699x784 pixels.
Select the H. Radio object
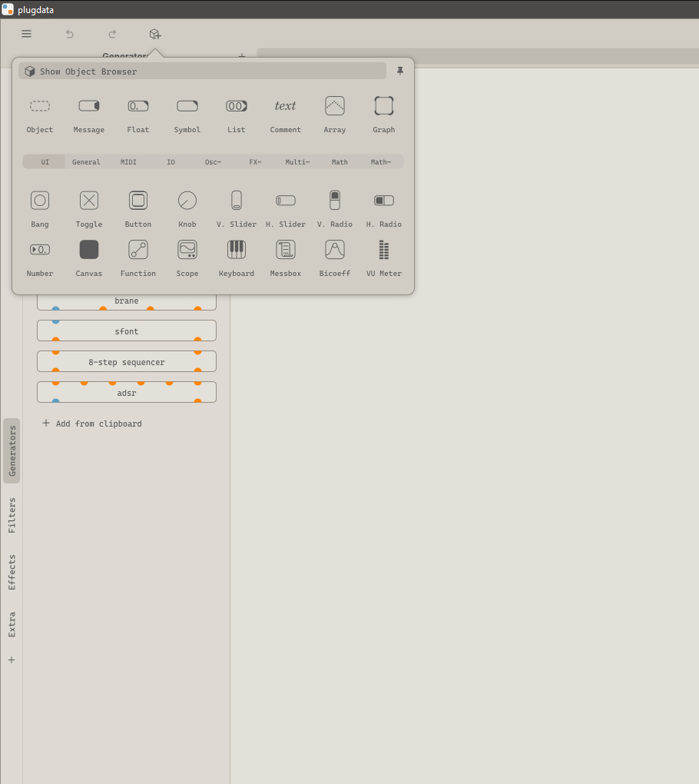click(383, 201)
